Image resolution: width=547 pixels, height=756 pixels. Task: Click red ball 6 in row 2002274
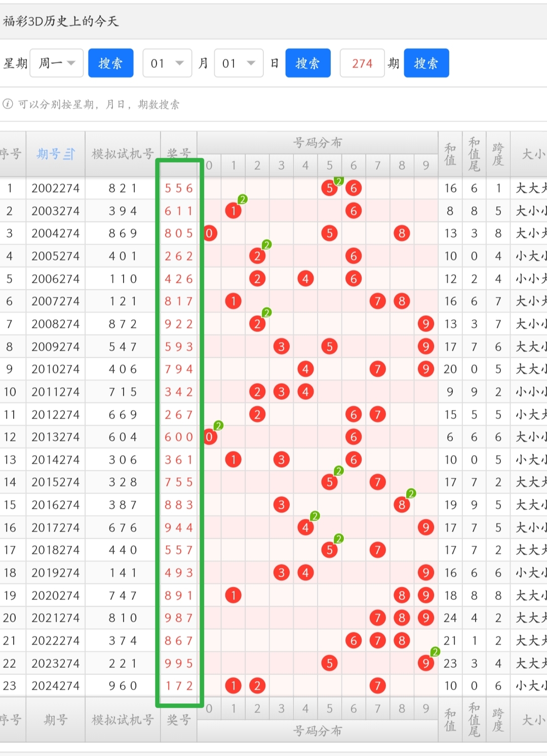[354, 188]
